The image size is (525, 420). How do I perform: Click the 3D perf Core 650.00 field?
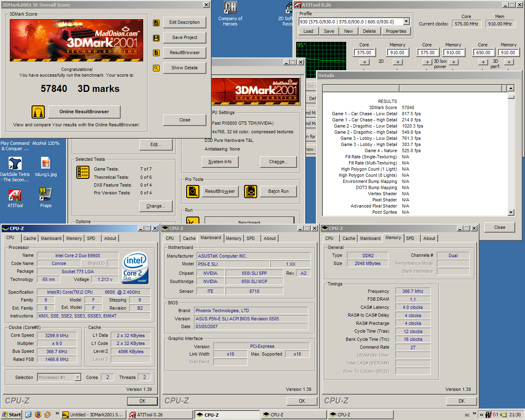483,52
